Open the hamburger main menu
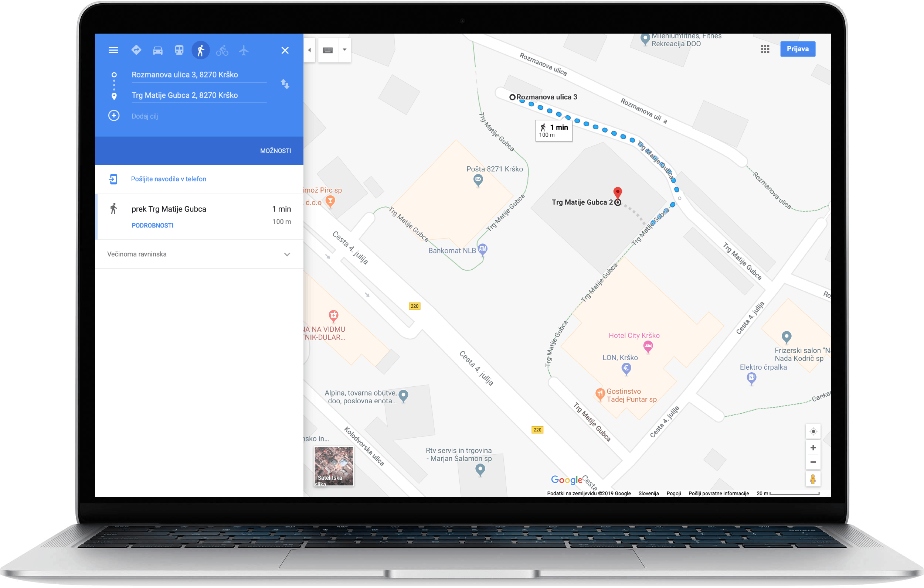Image resolution: width=924 pixels, height=588 pixels. [x=113, y=50]
